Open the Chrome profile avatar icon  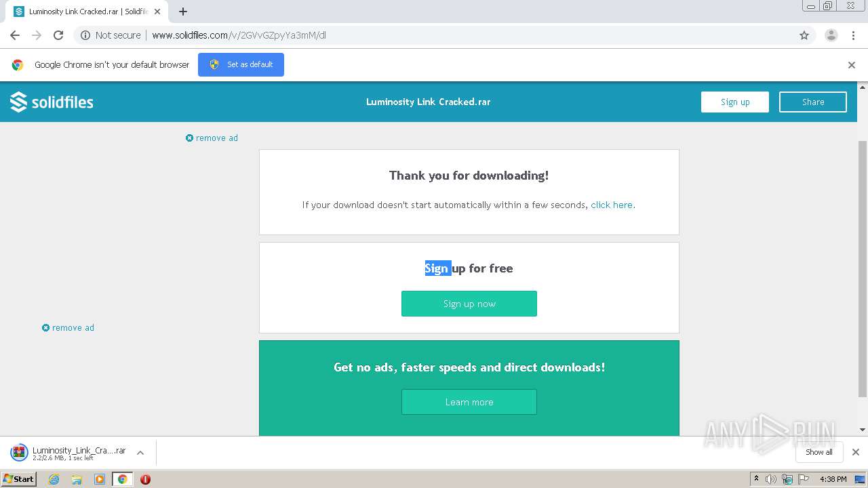pos(831,35)
